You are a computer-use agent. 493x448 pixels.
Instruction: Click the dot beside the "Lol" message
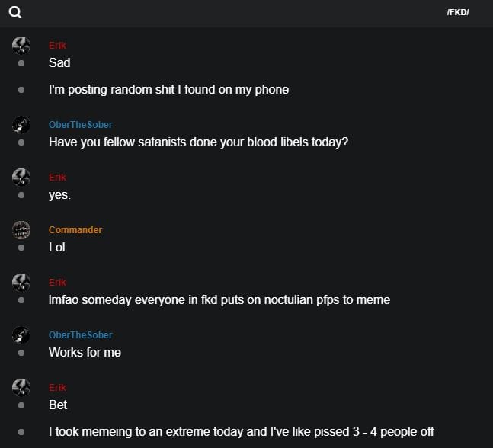click(21, 248)
